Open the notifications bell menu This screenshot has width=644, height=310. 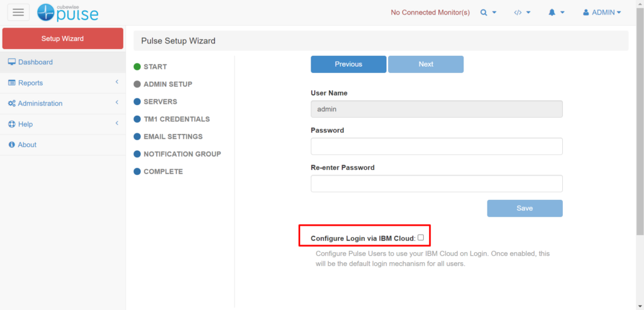[556, 13]
